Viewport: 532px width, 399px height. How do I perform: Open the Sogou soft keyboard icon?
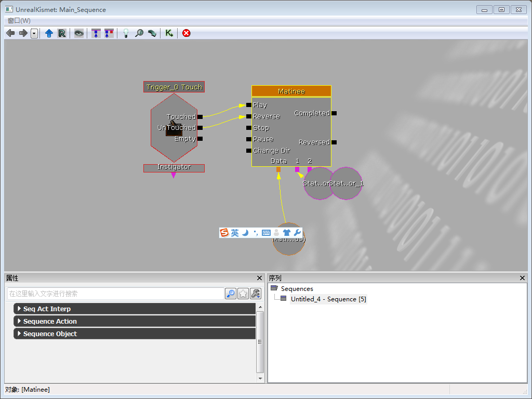(x=267, y=233)
